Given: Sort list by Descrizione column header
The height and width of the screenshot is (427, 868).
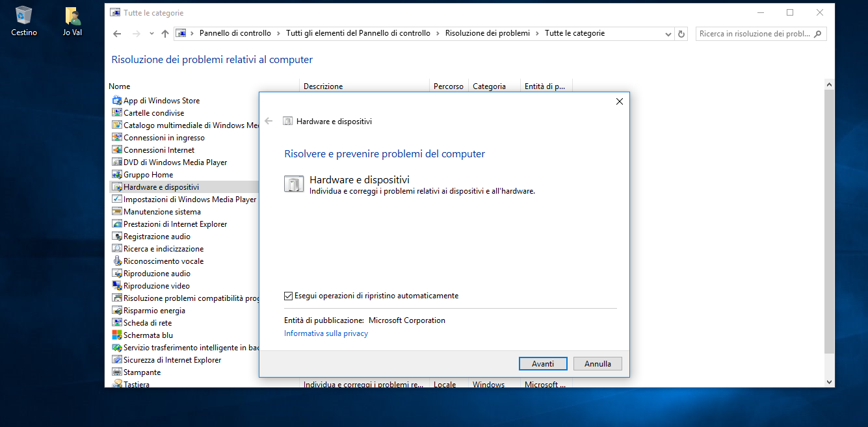Looking at the screenshot, I should coord(364,86).
